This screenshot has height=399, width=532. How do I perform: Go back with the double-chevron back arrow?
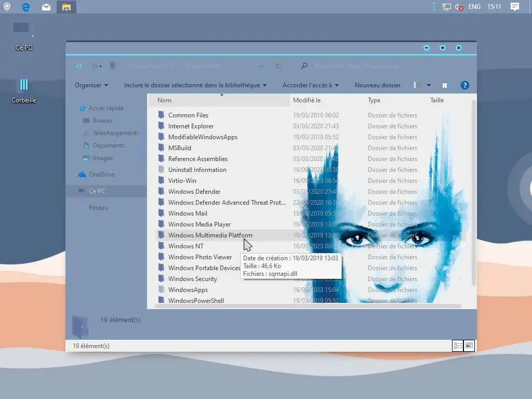(79, 66)
